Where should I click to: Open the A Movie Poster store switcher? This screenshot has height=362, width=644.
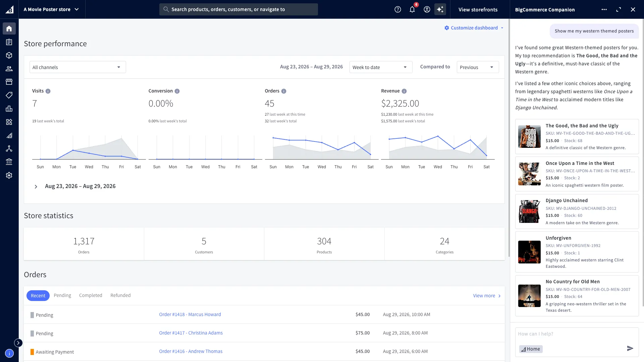point(52,9)
